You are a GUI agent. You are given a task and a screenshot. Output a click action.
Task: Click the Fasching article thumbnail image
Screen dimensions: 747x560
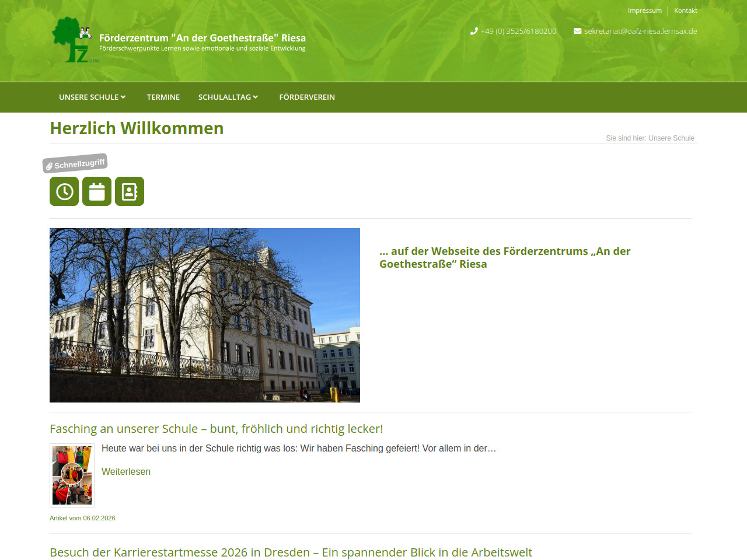(72, 475)
